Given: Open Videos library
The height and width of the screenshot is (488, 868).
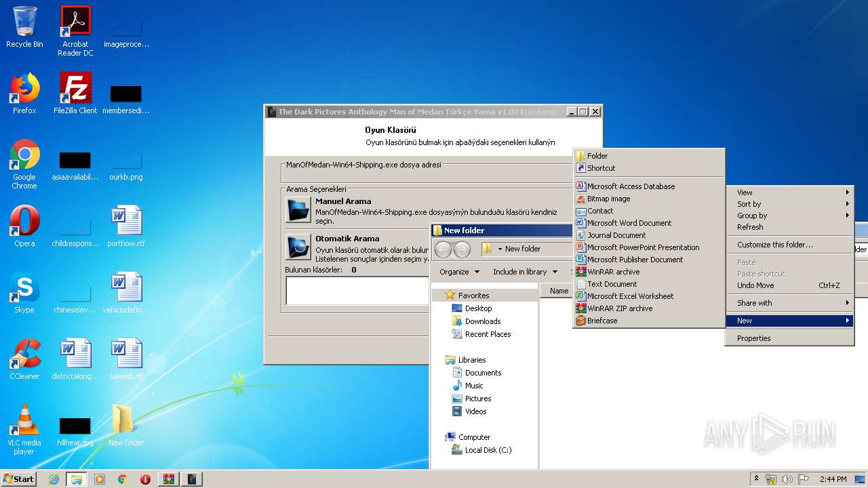Looking at the screenshot, I should 475,411.
